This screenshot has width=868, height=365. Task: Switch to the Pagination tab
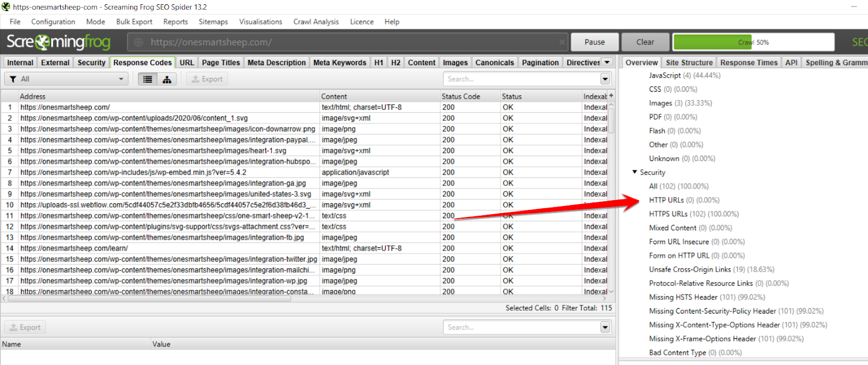coord(540,62)
